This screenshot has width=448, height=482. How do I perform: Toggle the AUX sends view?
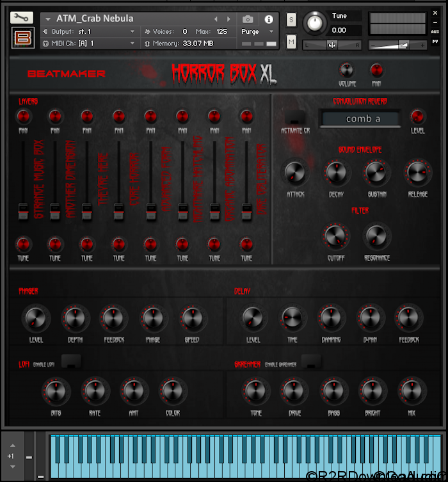[435, 31]
